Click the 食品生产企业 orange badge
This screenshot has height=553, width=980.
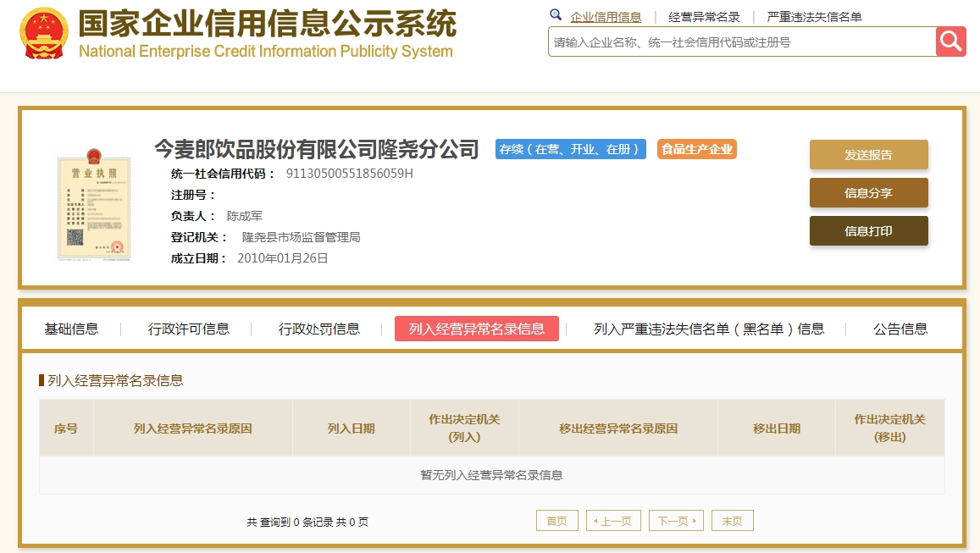click(697, 149)
